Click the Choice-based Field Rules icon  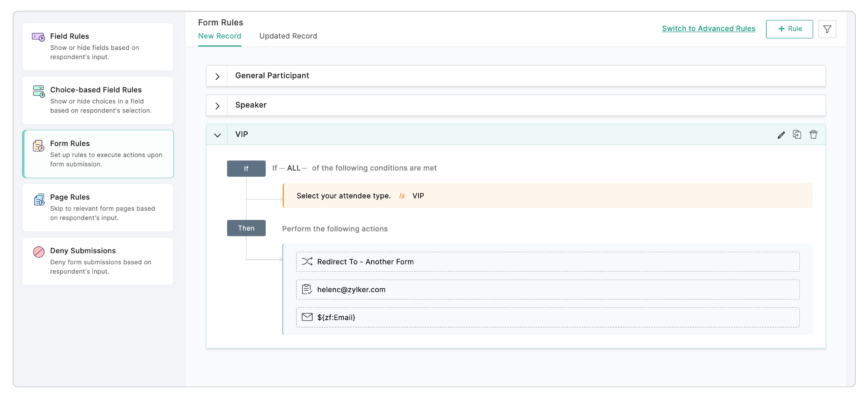[39, 91]
